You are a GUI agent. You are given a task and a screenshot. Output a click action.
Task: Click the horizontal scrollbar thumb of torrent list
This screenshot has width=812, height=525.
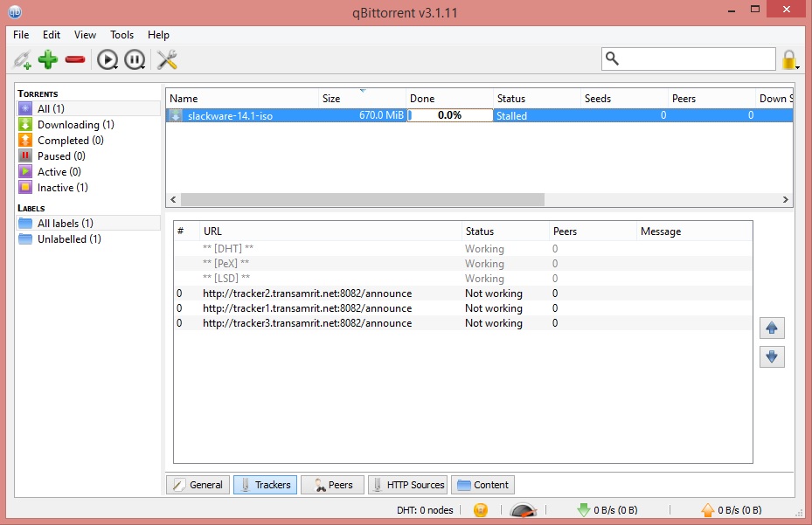coord(363,199)
